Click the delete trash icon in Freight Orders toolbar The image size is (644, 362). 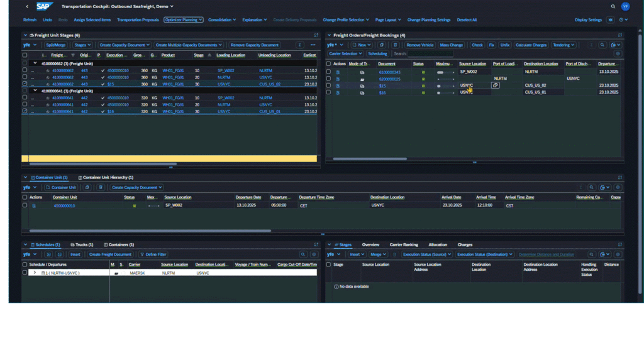click(395, 45)
